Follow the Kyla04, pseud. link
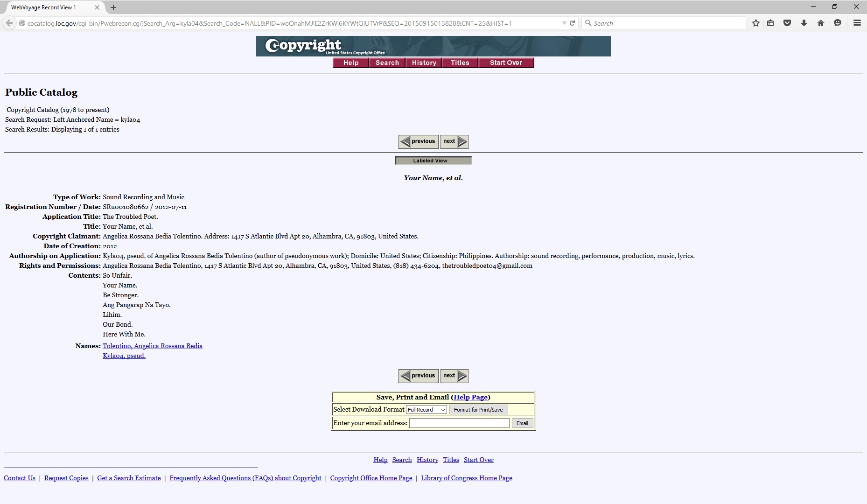Image resolution: width=867 pixels, height=504 pixels. click(124, 356)
